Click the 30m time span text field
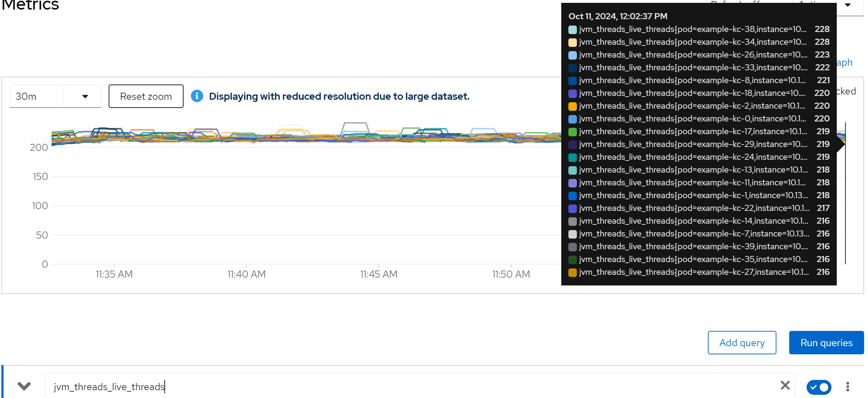Viewport: 868px width, 398px height. point(37,96)
